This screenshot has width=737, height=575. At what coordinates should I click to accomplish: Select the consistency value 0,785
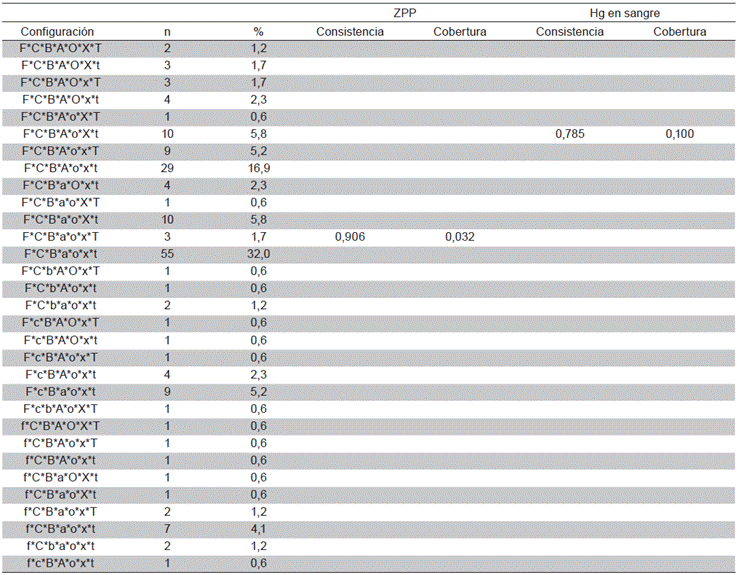570,134
